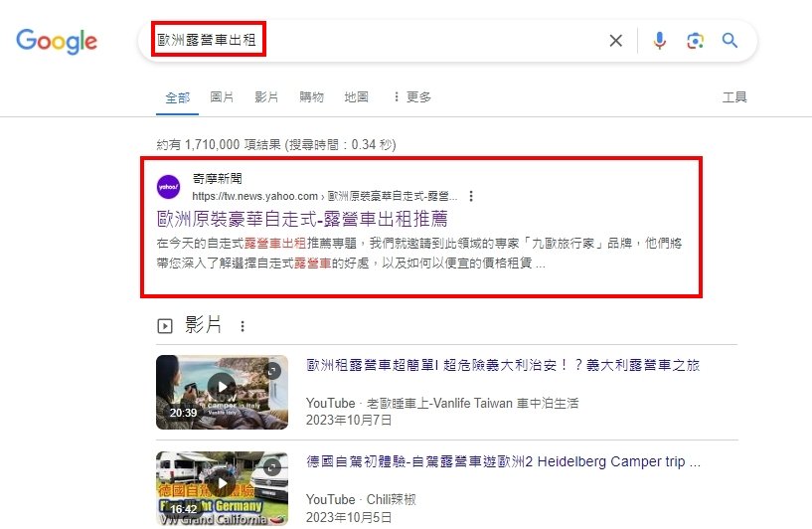Image resolution: width=812 pixels, height=529 pixels.
Task: Open the 地圖 tab
Action: (356, 96)
